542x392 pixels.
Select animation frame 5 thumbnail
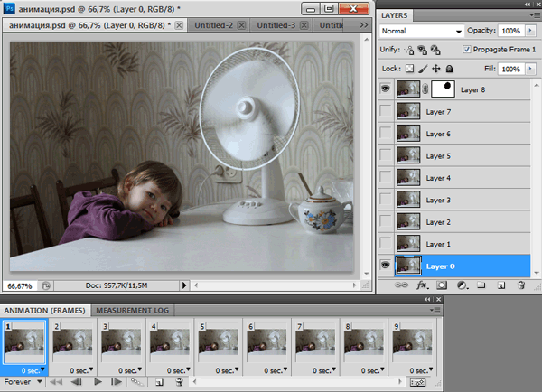click(x=217, y=344)
